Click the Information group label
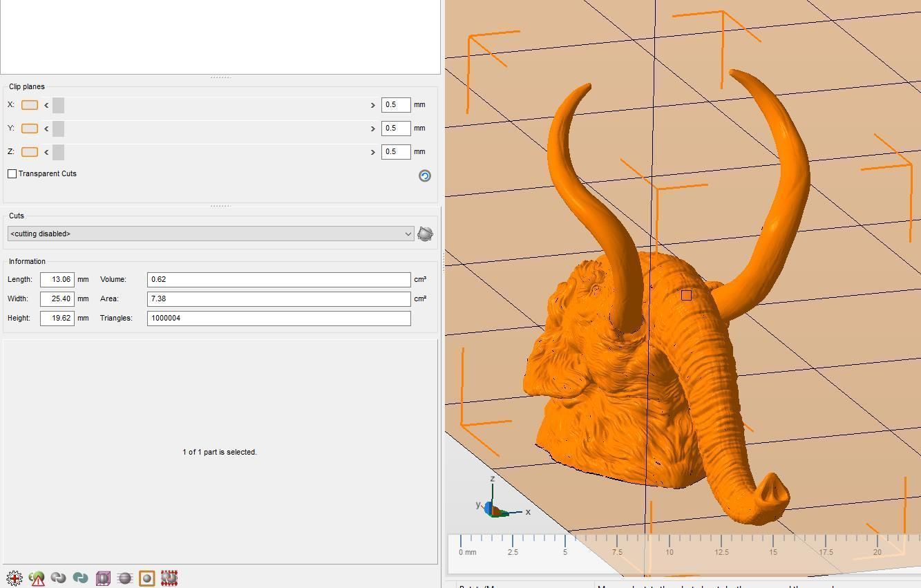 27,261
